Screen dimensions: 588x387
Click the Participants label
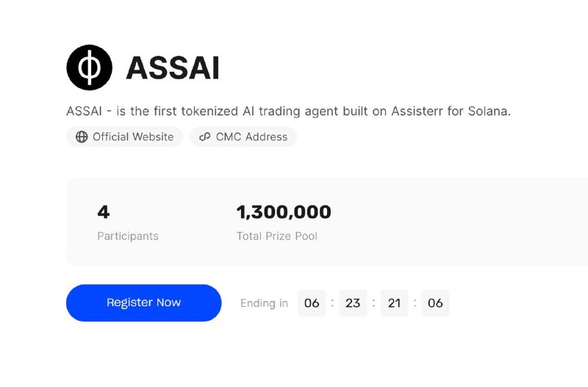pyautogui.click(x=128, y=236)
